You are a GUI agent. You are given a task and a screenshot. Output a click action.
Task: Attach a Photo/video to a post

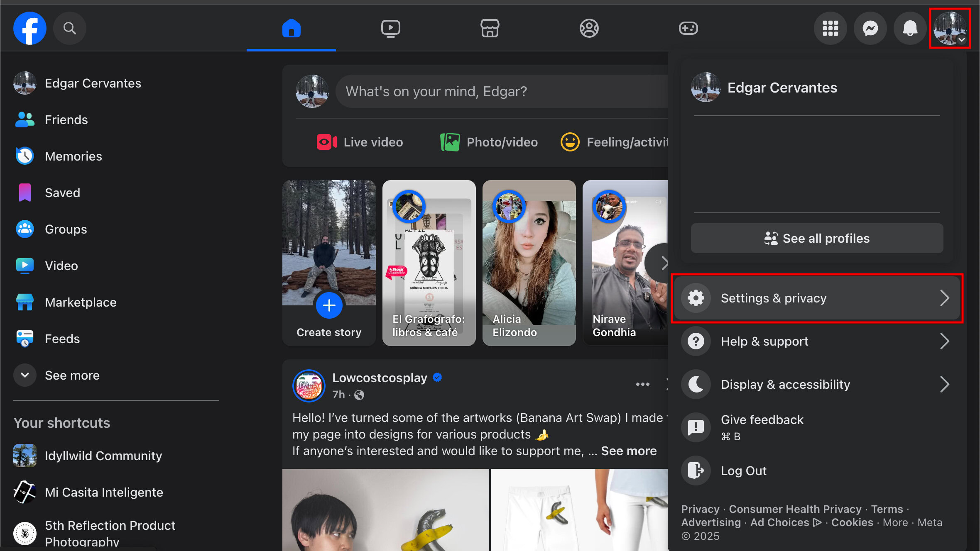point(489,141)
